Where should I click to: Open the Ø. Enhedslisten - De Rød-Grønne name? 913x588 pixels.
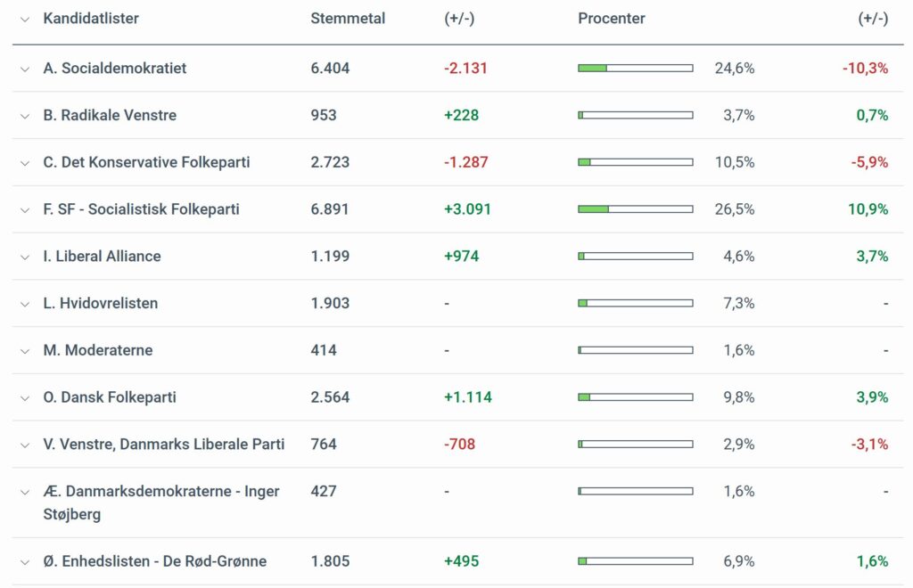click(155, 562)
